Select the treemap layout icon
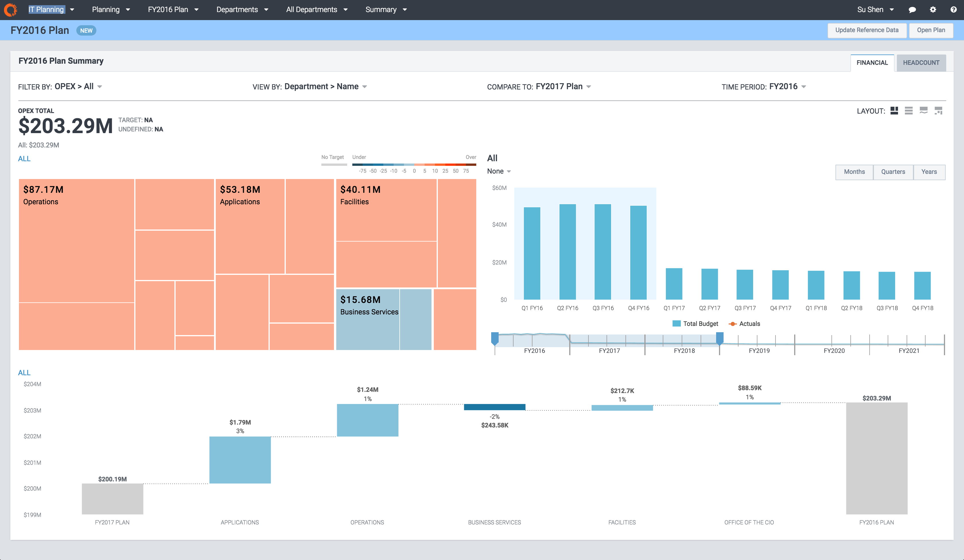Viewport: 964px width, 560px height. click(894, 111)
